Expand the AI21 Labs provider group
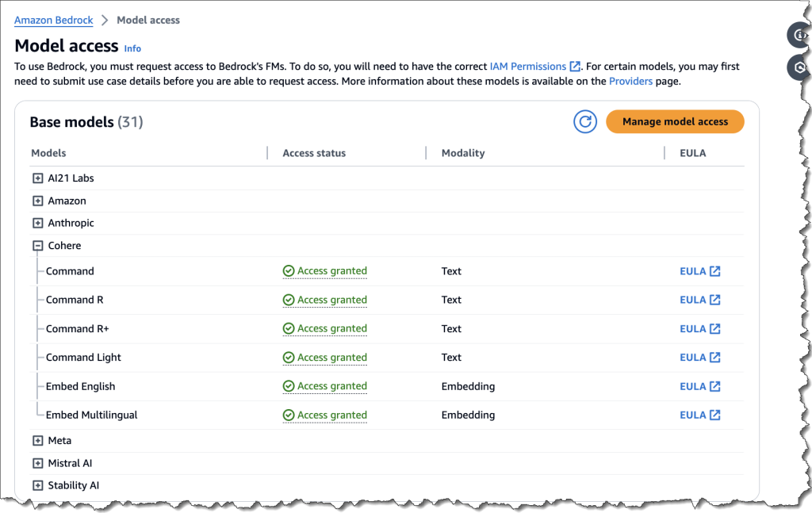The image size is (812, 513). 38,178
